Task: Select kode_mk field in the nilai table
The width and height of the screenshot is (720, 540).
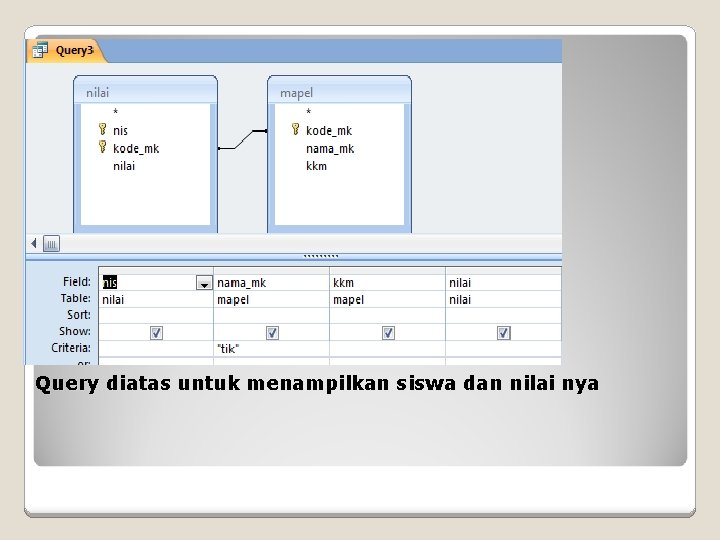Action: coord(136,148)
